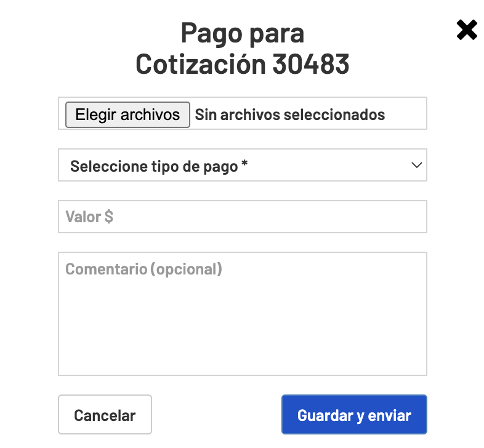Dismiss the form using the black X
The height and width of the screenshot is (448, 484).
click(x=466, y=30)
